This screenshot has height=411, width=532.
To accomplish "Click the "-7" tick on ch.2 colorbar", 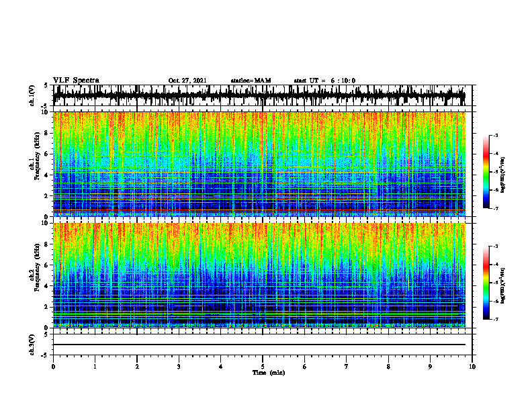I will coord(496,319).
